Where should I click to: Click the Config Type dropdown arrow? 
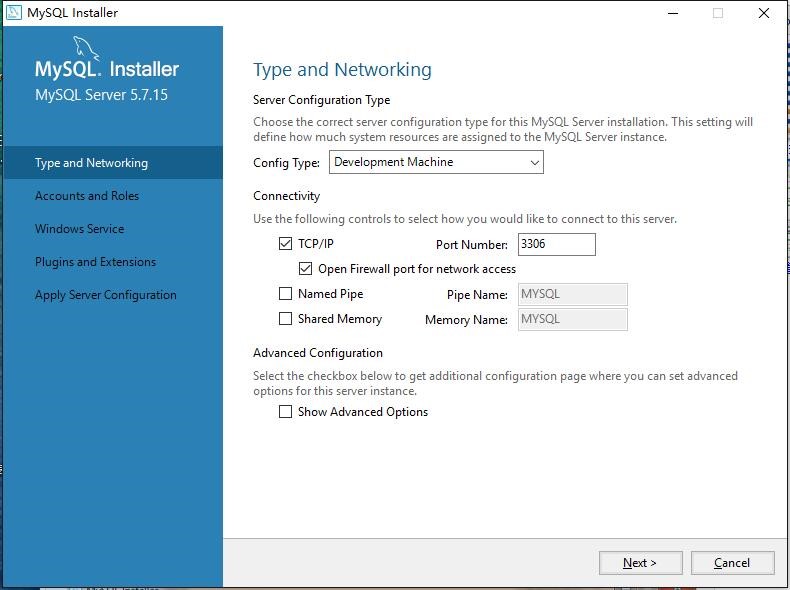[534, 162]
